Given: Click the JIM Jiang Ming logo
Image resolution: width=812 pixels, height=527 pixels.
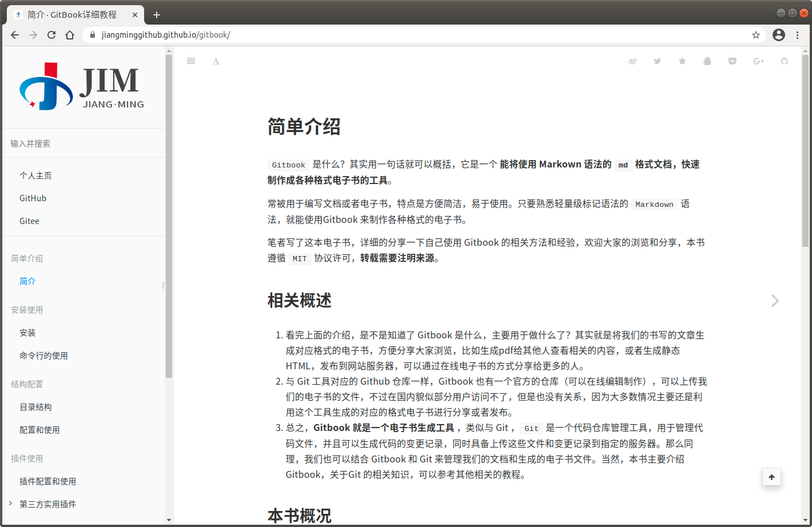Looking at the screenshot, I should (x=82, y=87).
